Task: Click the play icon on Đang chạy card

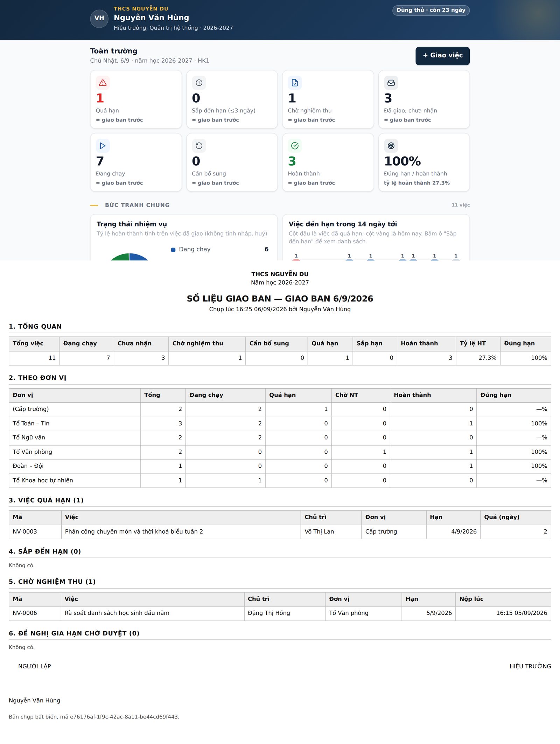Action: click(x=103, y=146)
